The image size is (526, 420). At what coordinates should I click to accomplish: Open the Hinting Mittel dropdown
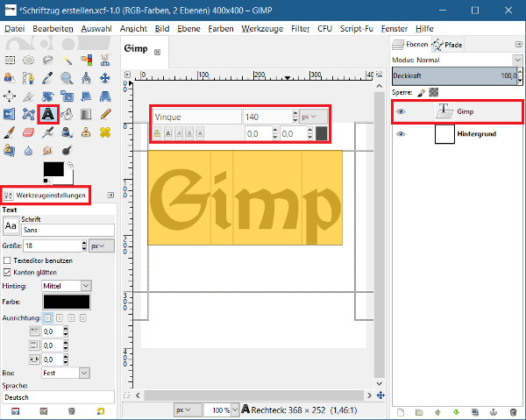(86, 286)
